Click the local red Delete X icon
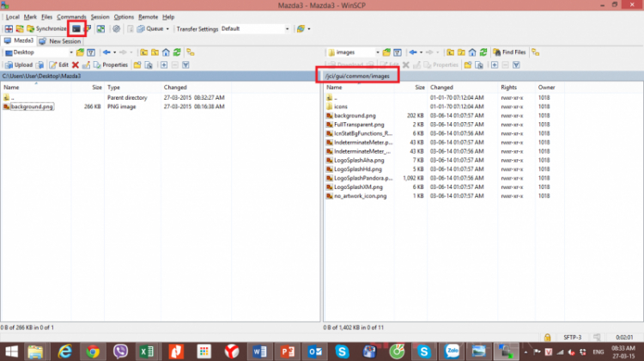This screenshot has height=361, width=644. [x=76, y=65]
